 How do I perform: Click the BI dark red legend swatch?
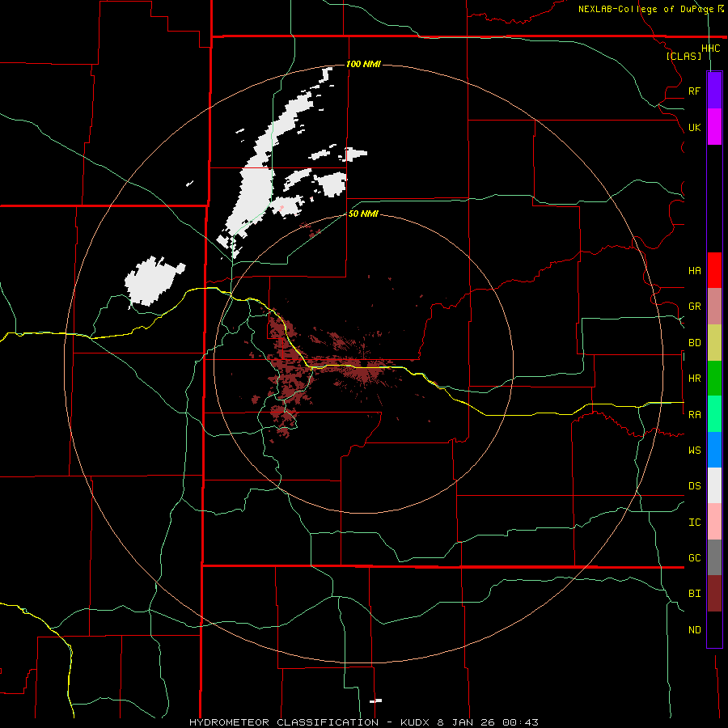tap(714, 594)
